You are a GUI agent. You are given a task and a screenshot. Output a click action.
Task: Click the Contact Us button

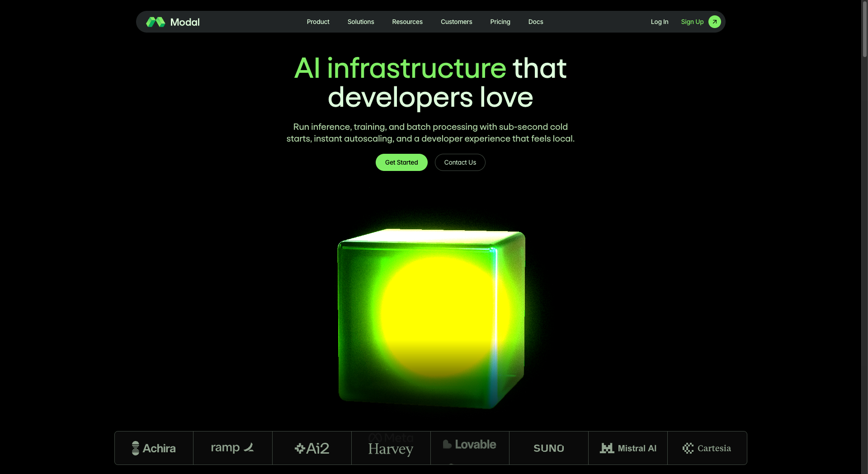[x=460, y=162]
